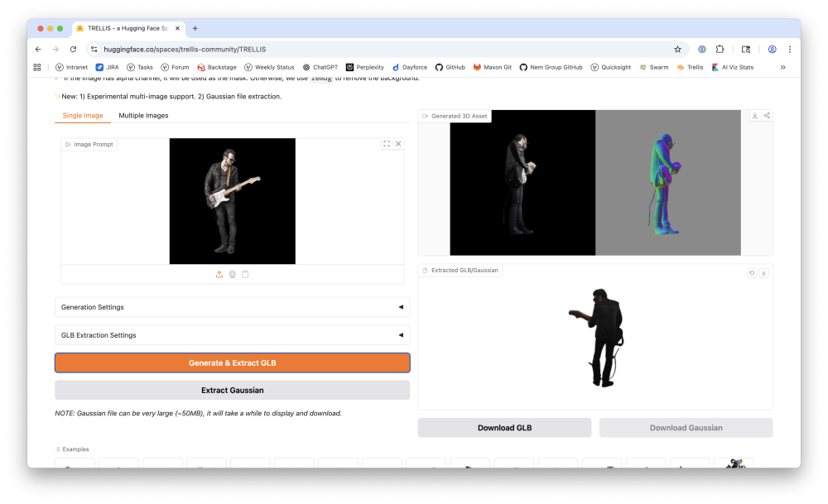Screen dimensions: 828x504
Task: Upload an image via the upload icon
Action: [219, 274]
